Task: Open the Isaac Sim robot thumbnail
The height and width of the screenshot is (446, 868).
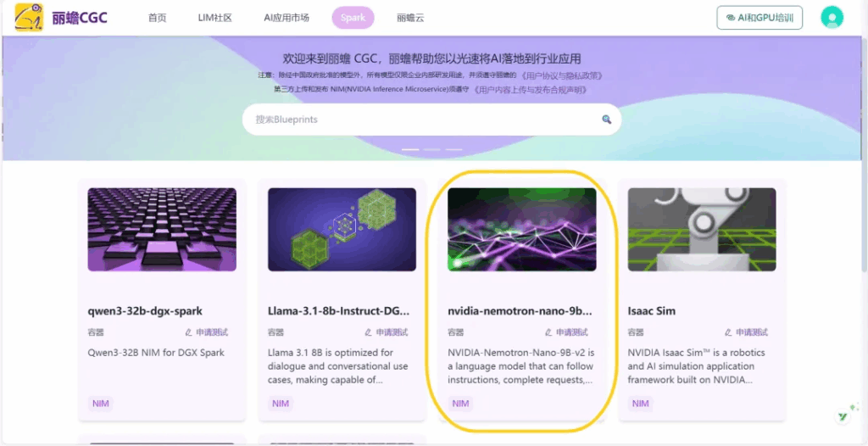Action: (x=701, y=229)
